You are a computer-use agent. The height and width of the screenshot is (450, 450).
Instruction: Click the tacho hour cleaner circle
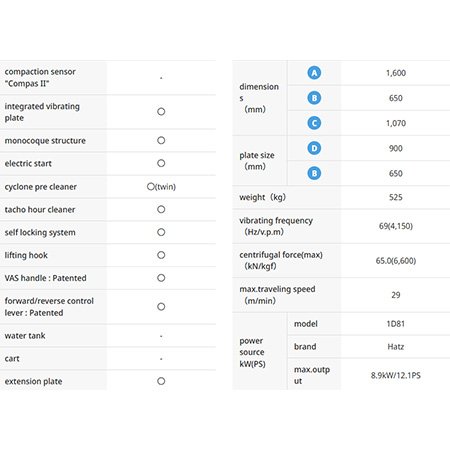(x=161, y=209)
